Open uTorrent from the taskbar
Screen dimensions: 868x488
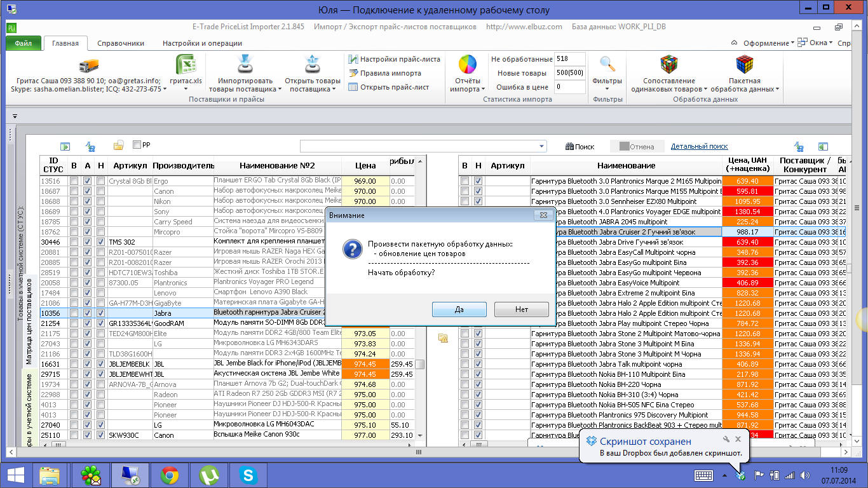pos(208,475)
